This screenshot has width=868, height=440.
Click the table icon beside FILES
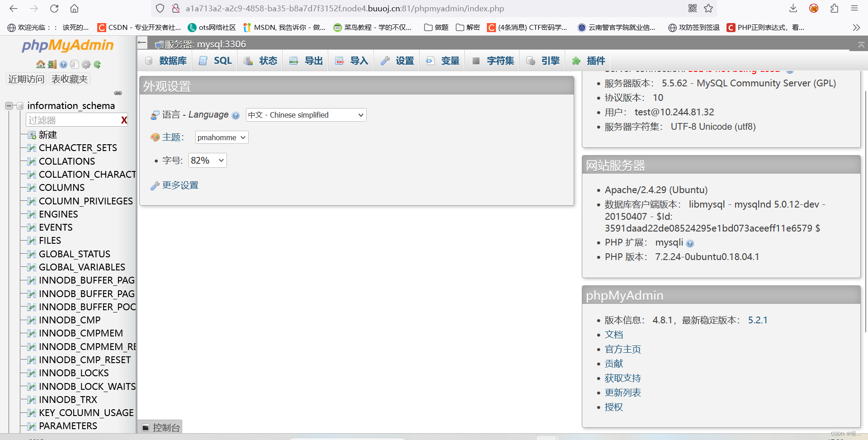[x=32, y=241]
